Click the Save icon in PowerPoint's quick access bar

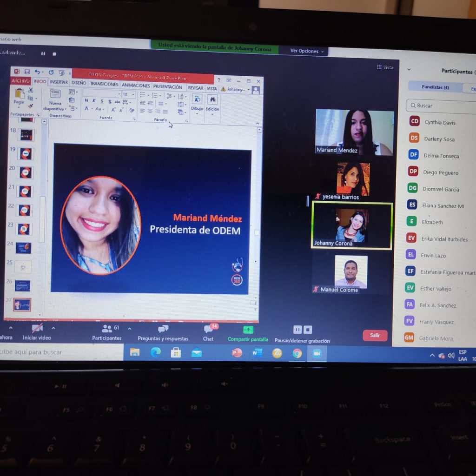coord(27,72)
